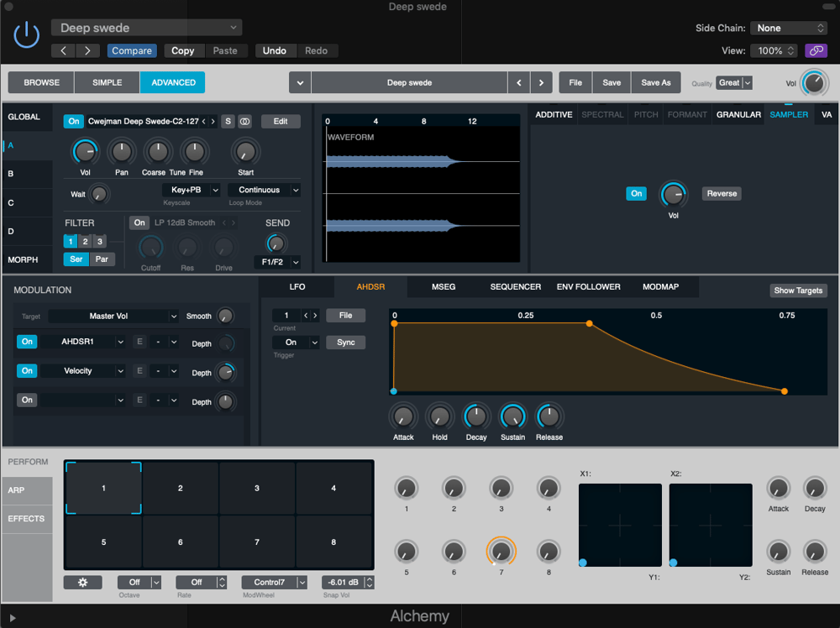Click the AHDSR Decay knob

[x=475, y=416]
